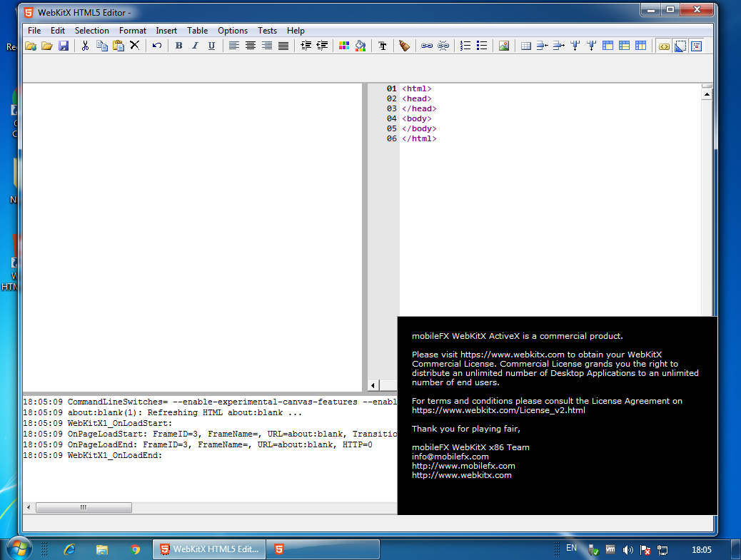Viewport: 741px width, 560px height.
Task: Click the brown tag icon in the toolbar
Action: click(x=405, y=46)
